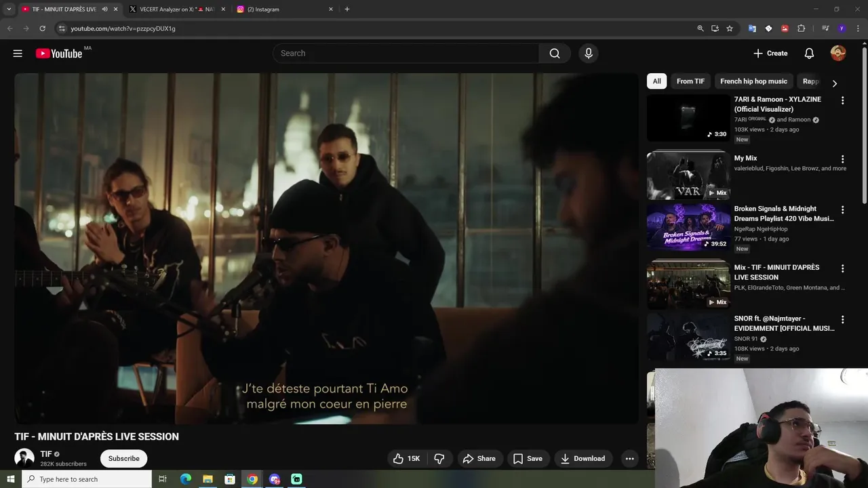The image size is (868, 488).
Task: Open the Google Translate extension
Action: tap(752, 28)
